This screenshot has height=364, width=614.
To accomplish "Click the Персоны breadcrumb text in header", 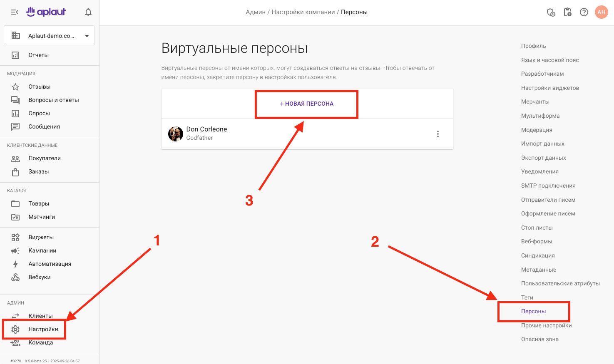I will [354, 12].
